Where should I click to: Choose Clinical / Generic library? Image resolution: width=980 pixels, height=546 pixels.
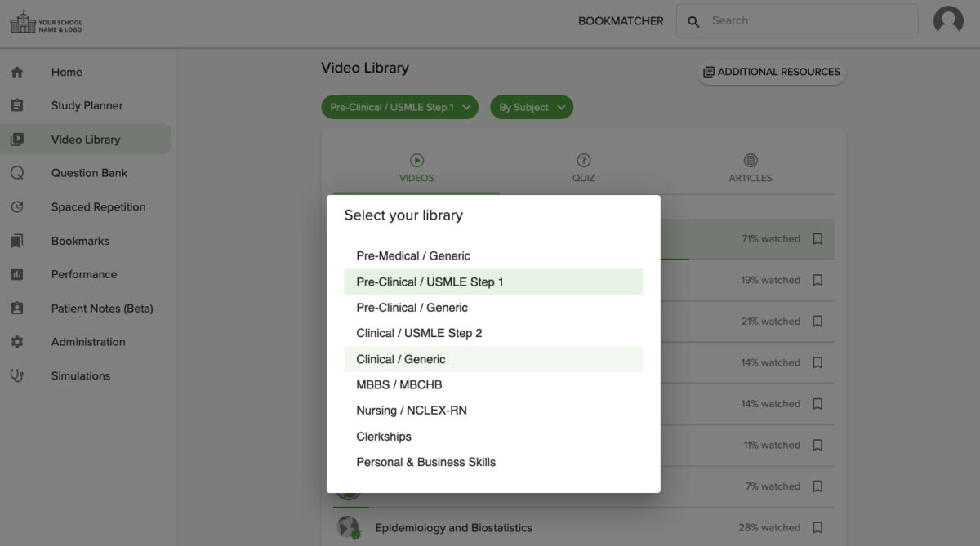(493, 359)
